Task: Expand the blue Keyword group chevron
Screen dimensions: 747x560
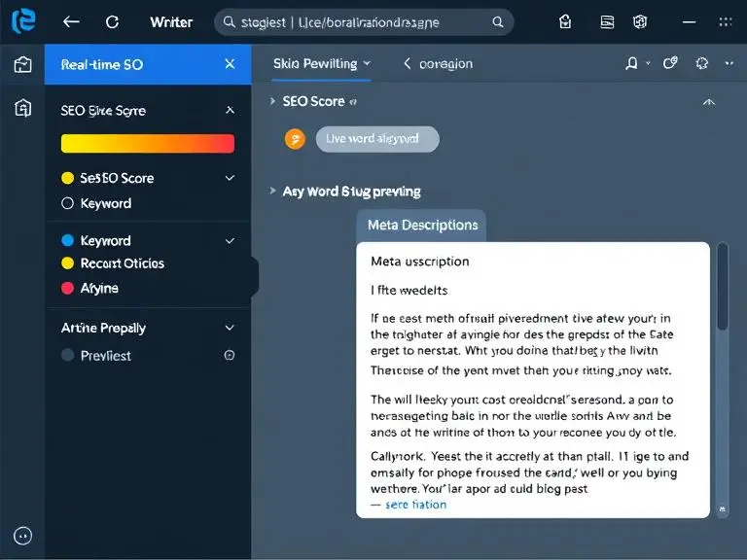Action: [x=230, y=241]
